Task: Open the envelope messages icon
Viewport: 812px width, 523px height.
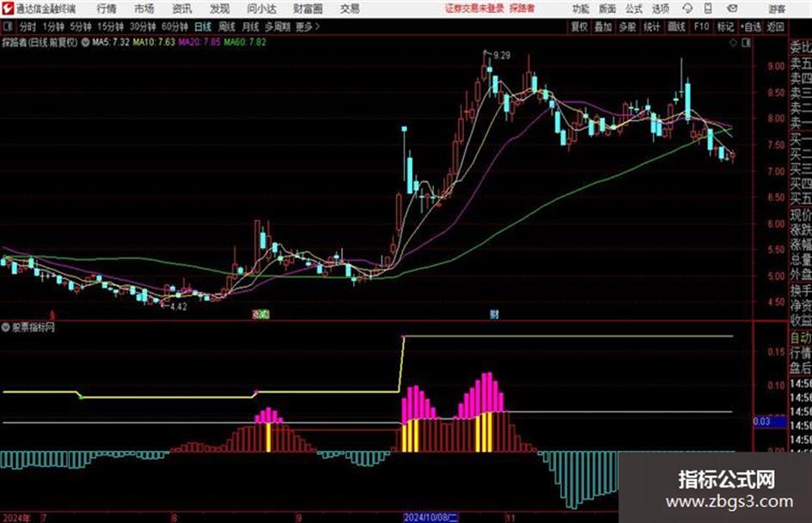Action: [732, 9]
